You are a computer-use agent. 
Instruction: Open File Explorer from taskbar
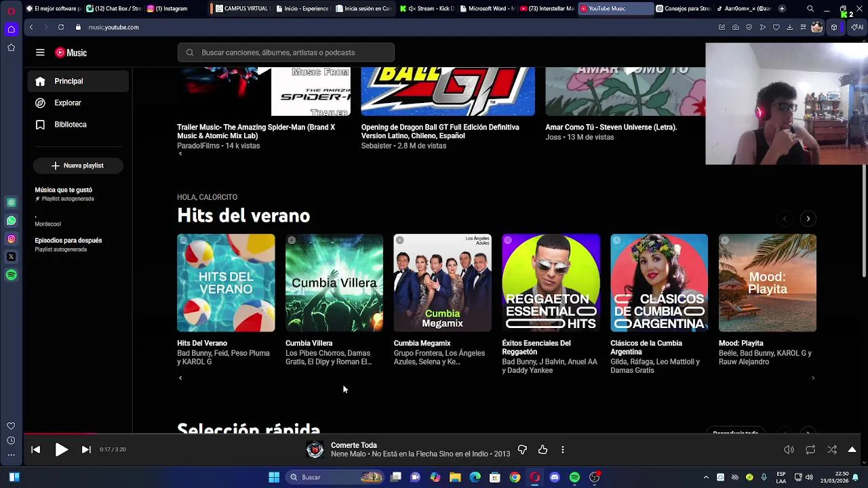455,477
